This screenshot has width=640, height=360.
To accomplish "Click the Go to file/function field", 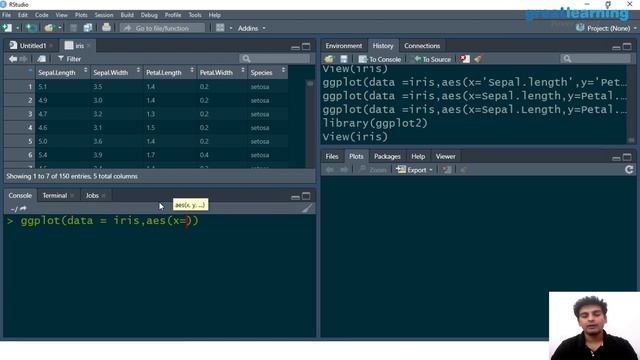I will 162,28.
